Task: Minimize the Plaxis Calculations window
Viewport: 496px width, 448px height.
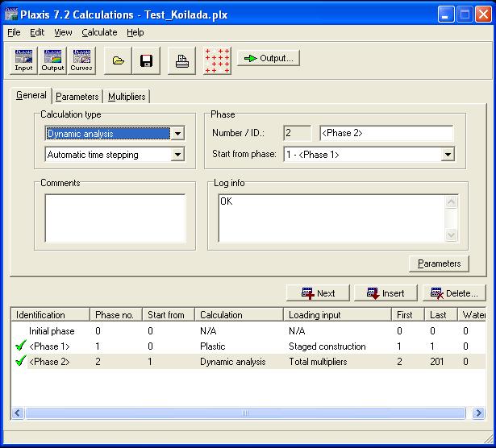Action: click(x=446, y=15)
